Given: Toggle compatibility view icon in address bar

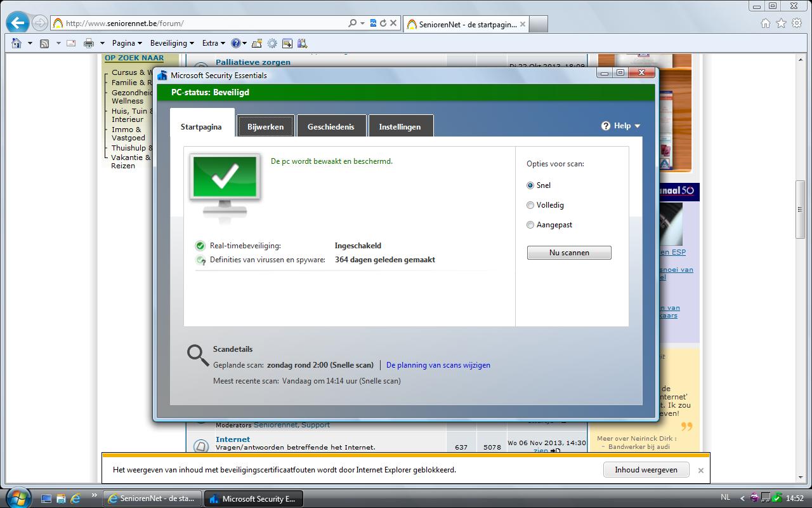Looking at the screenshot, I should coord(373,23).
